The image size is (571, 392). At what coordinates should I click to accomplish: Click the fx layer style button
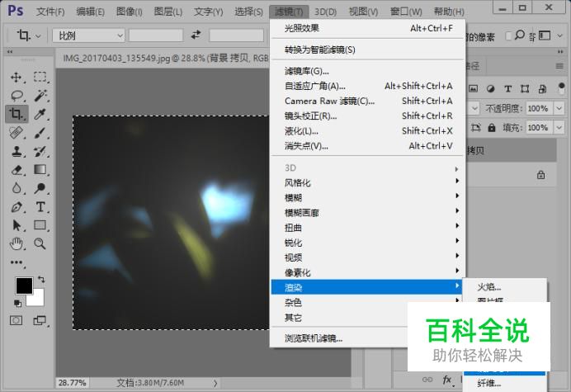447,380
